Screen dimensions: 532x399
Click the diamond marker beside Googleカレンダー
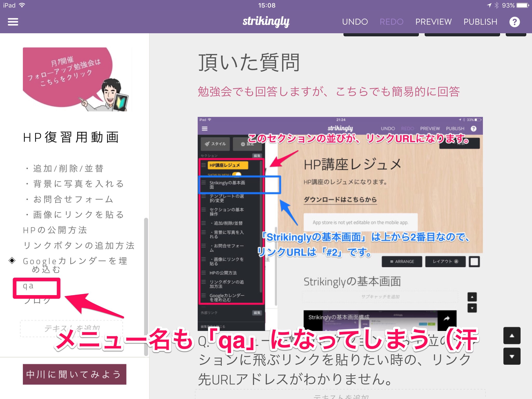pyautogui.click(x=12, y=260)
